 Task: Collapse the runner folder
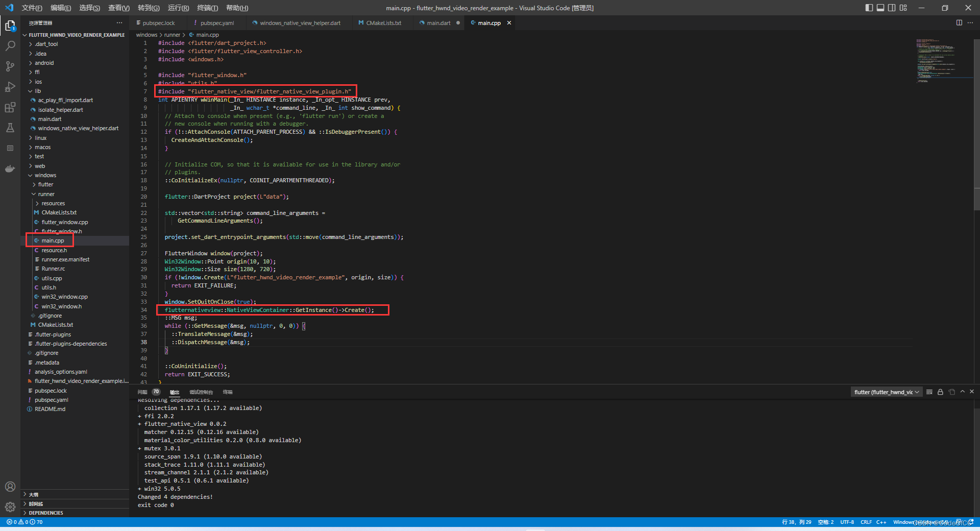pyautogui.click(x=46, y=194)
